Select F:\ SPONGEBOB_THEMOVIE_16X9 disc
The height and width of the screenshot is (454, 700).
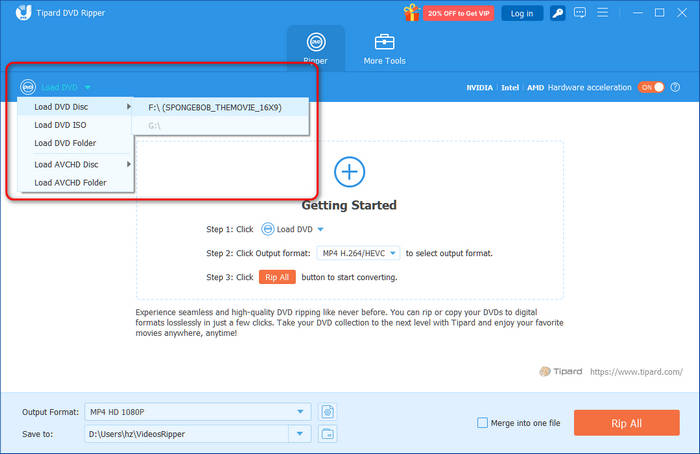[221, 107]
